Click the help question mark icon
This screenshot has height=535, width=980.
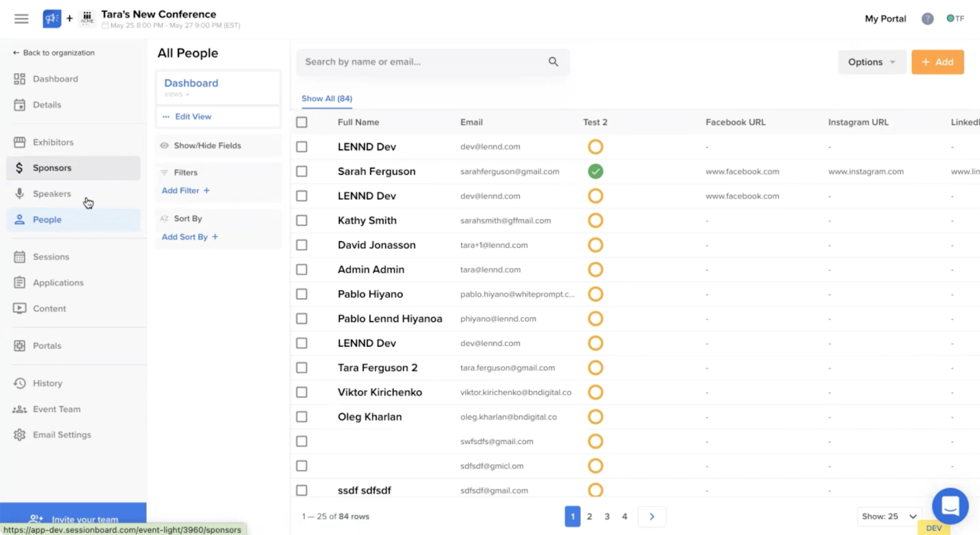pos(927,19)
